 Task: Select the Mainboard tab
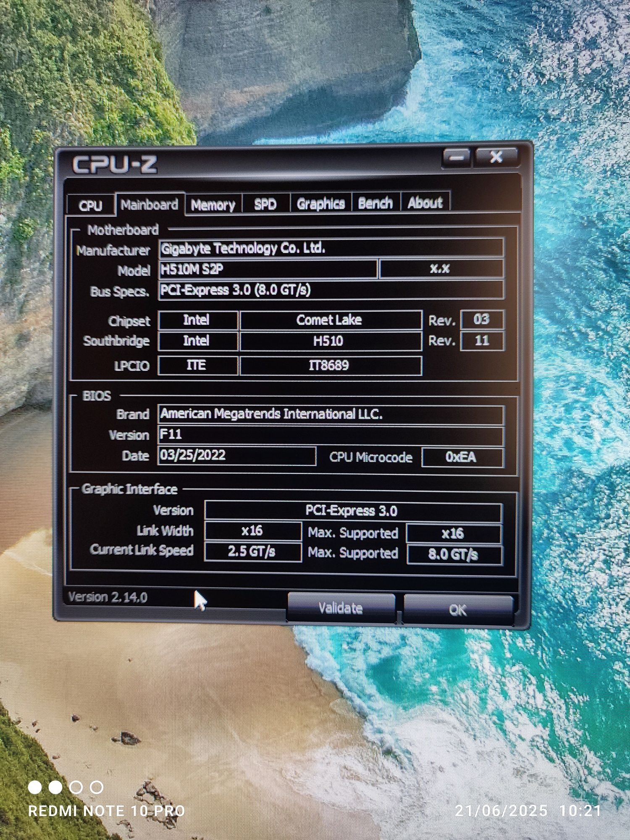(150, 205)
